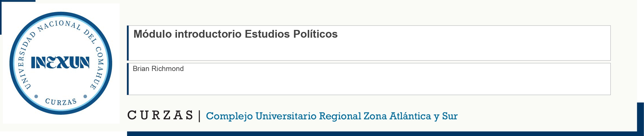Click "Complejo Universitario Regional Zona Atlántica y Sur"

[332, 116]
